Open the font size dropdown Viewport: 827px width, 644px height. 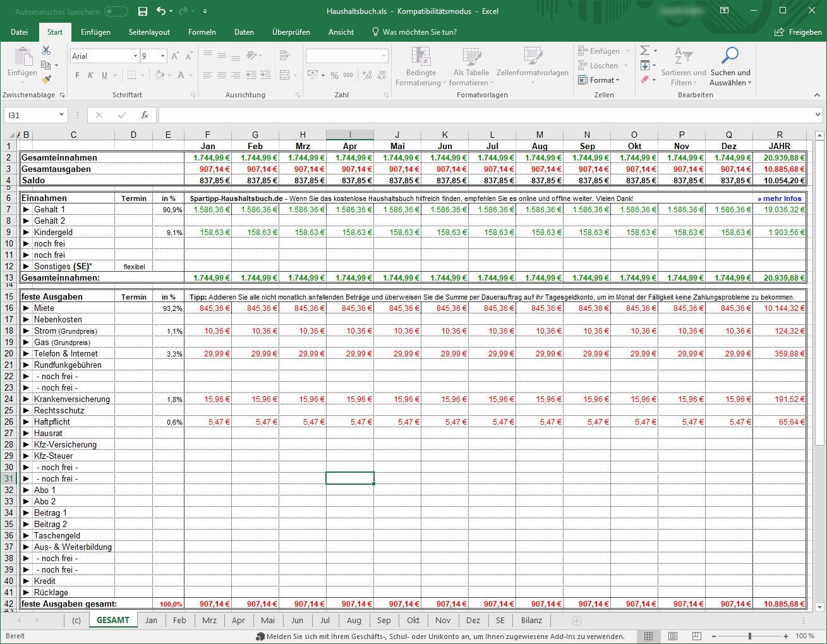click(x=163, y=56)
